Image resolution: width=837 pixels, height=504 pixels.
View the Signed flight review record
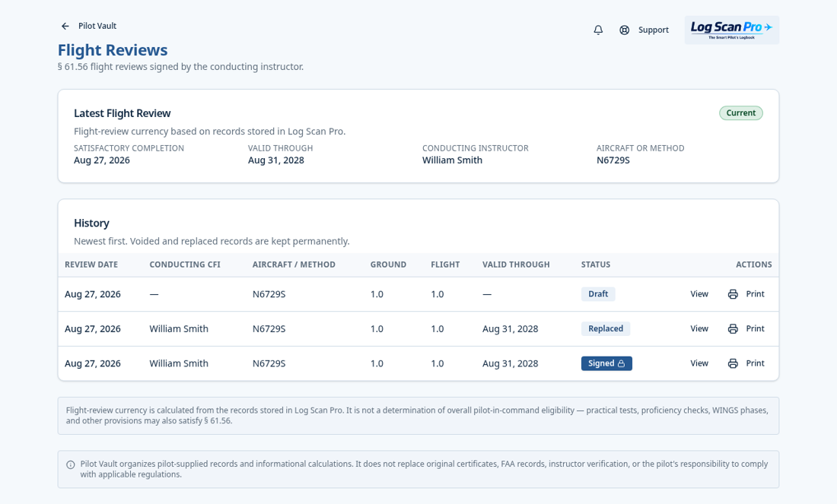click(x=699, y=363)
